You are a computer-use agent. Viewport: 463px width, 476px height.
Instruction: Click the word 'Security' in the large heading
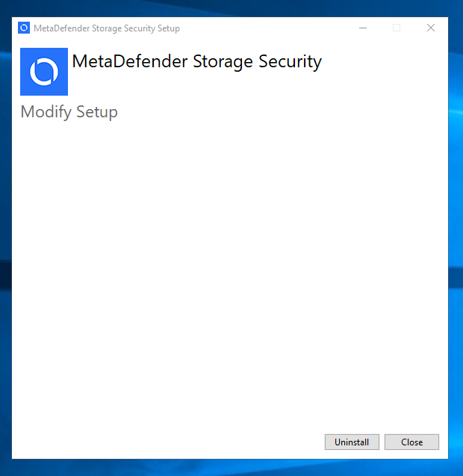290,62
